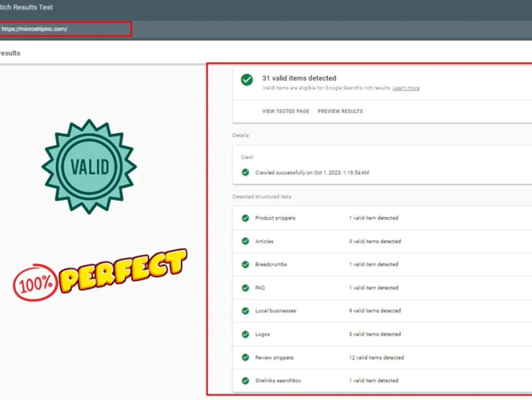
Task: Click the Review snippets check icon
Action: coord(245,357)
